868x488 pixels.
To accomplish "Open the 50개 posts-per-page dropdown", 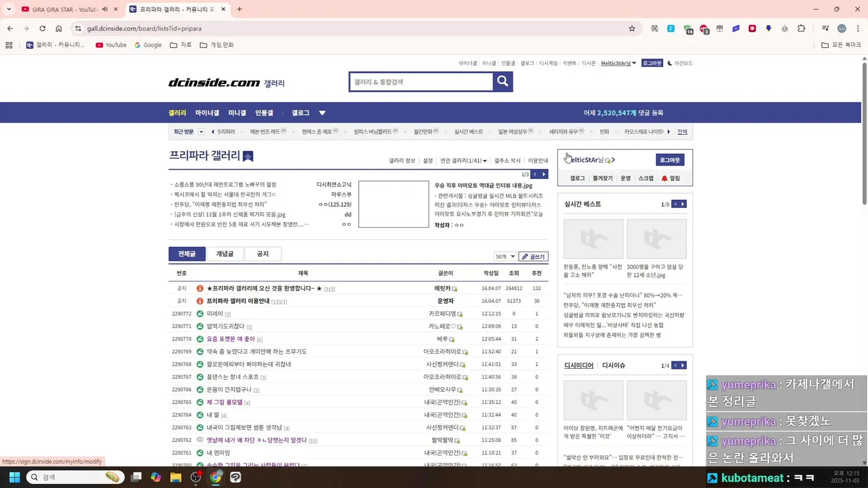I will coord(505,257).
